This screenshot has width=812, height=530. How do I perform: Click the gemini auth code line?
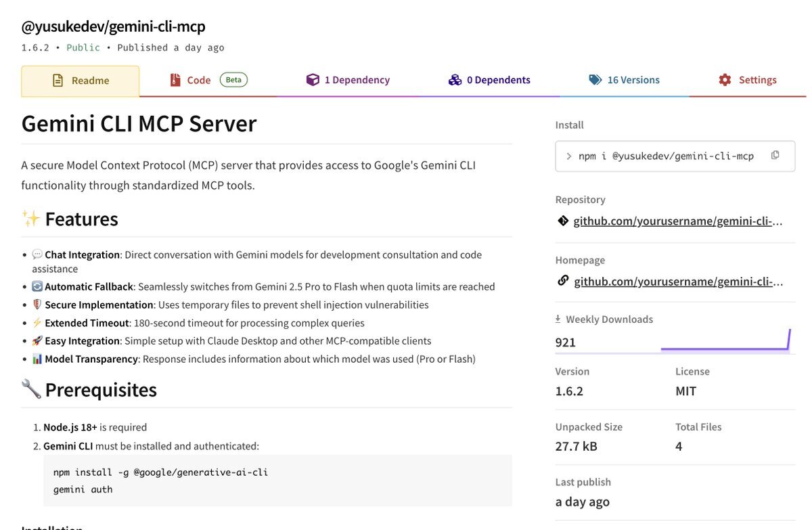pos(83,489)
